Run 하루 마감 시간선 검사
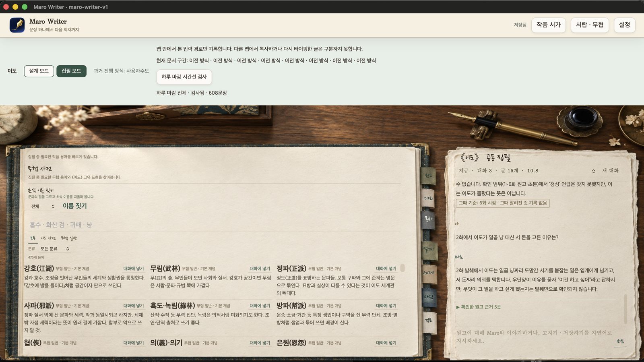Image resolution: width=644 pixels, height=362 pixels. coord(184,77)
